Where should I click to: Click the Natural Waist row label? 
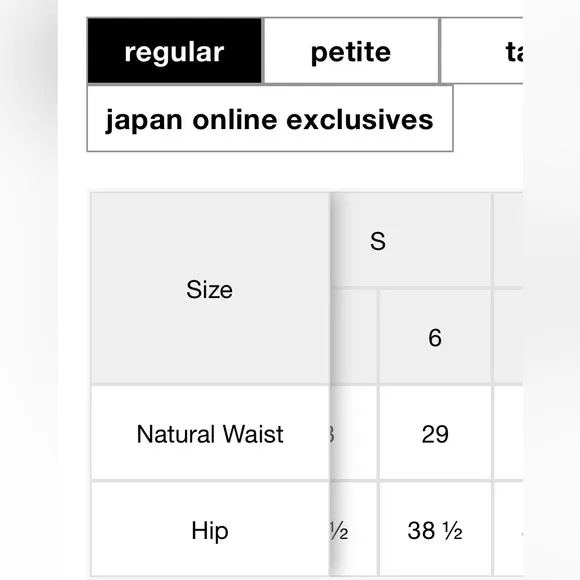210,434
